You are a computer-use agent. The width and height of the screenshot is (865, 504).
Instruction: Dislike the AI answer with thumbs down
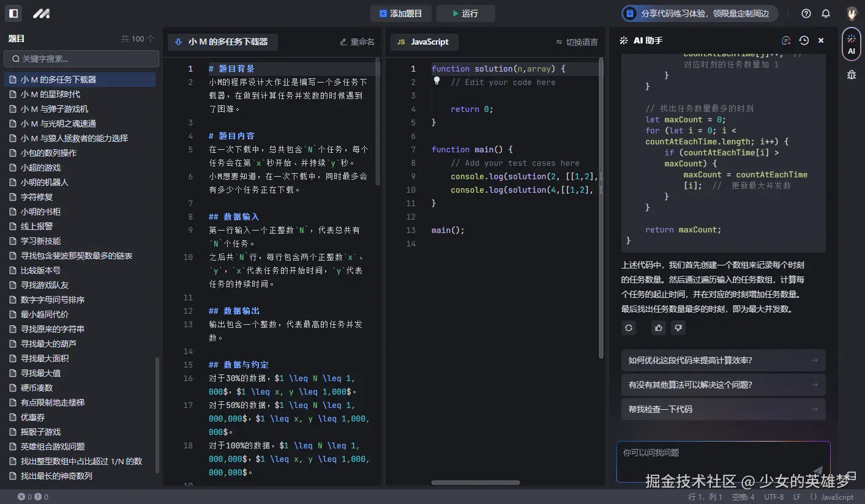click(678, 328)
